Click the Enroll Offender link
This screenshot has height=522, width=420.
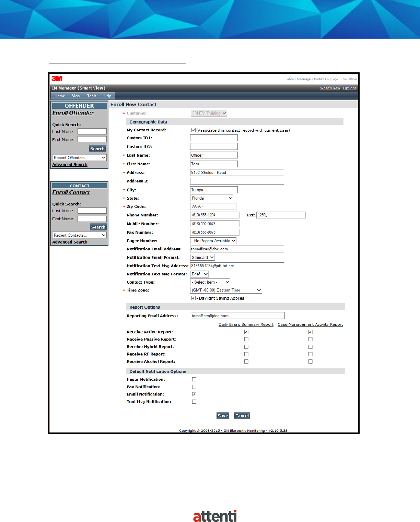point(73,113)
